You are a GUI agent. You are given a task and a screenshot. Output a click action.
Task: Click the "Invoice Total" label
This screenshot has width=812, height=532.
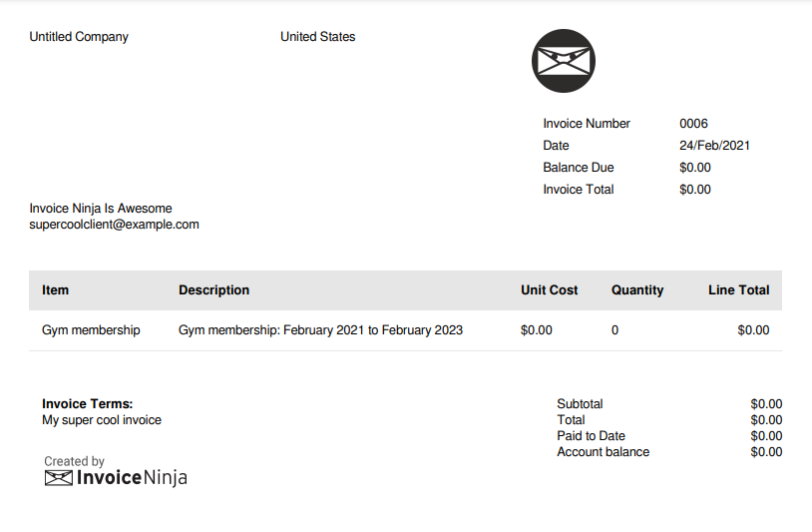click(579, 190)
